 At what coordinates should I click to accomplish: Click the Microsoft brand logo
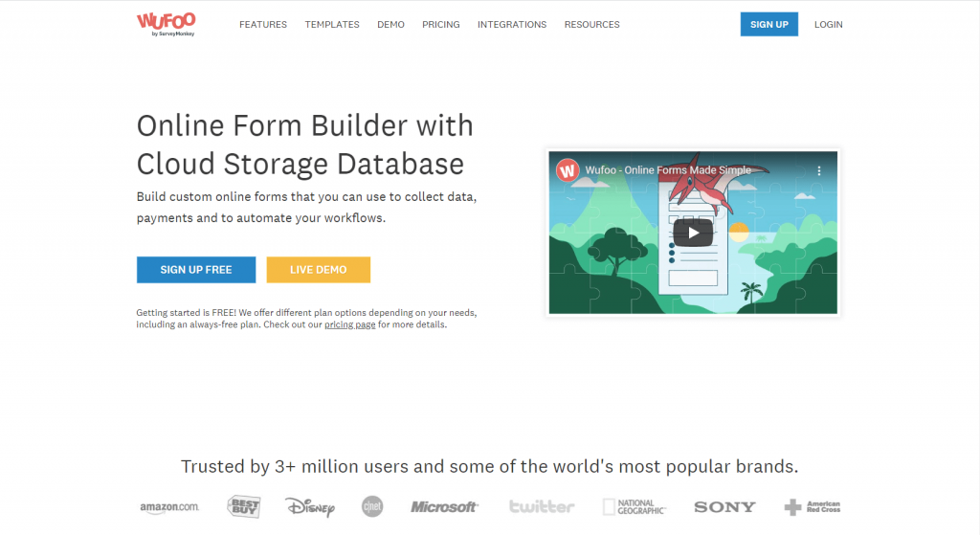click(x=444, y=507)
